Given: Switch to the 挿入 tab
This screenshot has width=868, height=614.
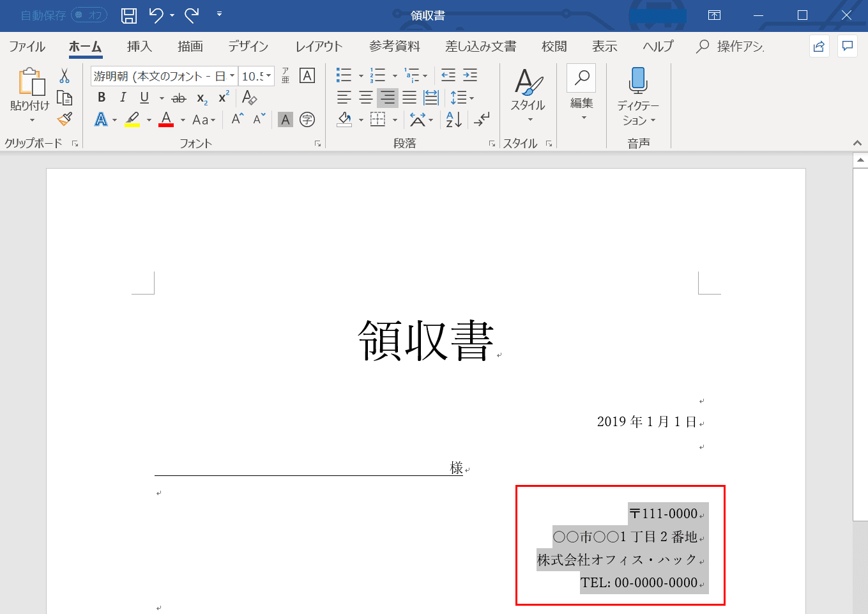Looking at the screenshot, I should (139, 46).
